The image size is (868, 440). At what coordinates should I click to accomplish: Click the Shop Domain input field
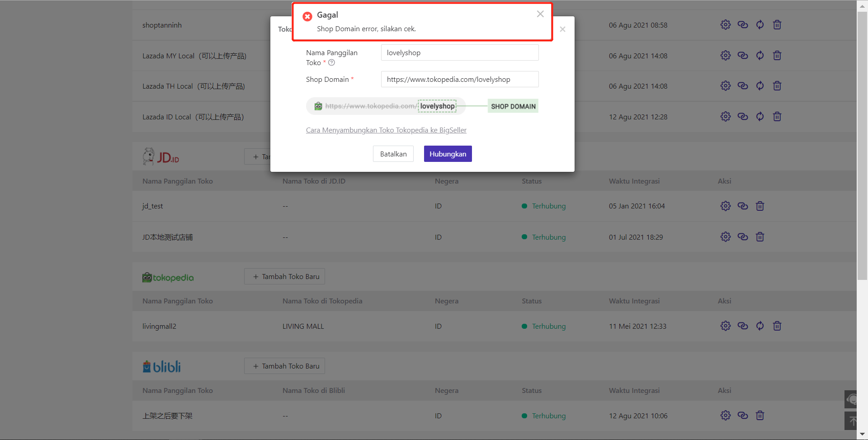(x=459, y=79)
